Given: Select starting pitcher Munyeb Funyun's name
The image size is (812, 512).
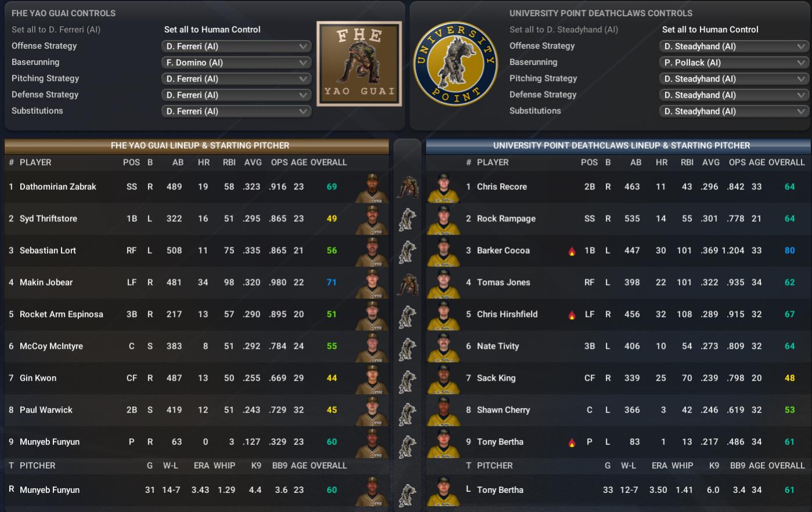Looking at the screenshot, I should click(x=49, y=490).
